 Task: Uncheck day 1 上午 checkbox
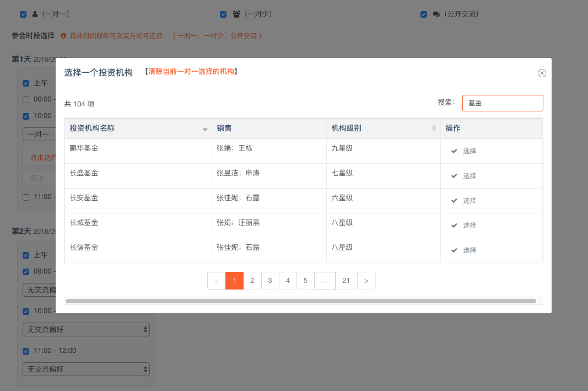(x=26, y=83)
